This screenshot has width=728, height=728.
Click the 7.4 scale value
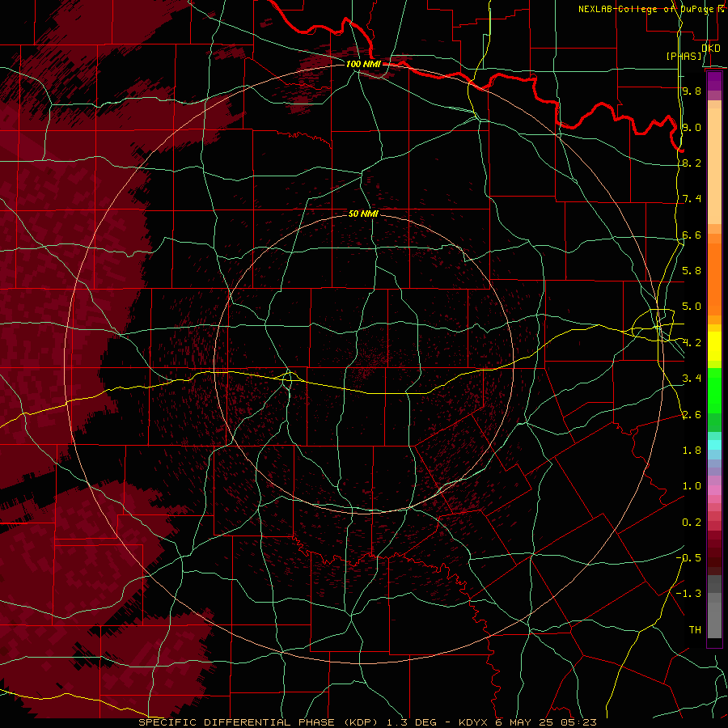point(692,199)
